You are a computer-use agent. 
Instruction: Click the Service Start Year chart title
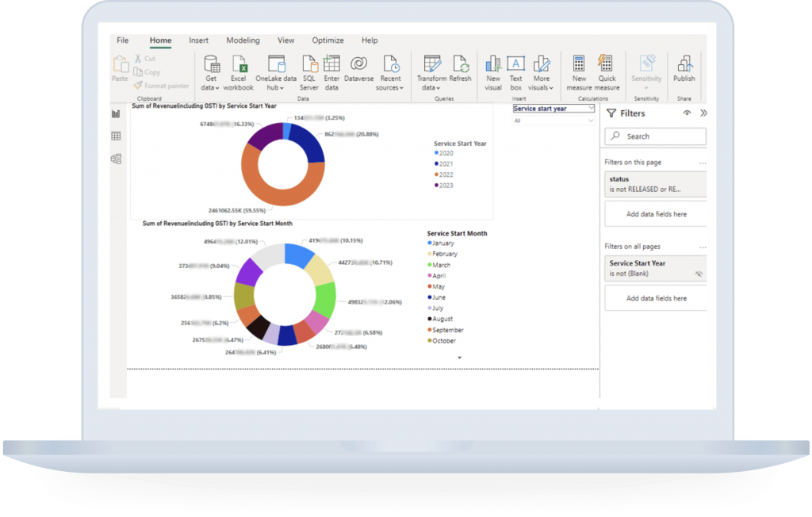tap(204, 105)
